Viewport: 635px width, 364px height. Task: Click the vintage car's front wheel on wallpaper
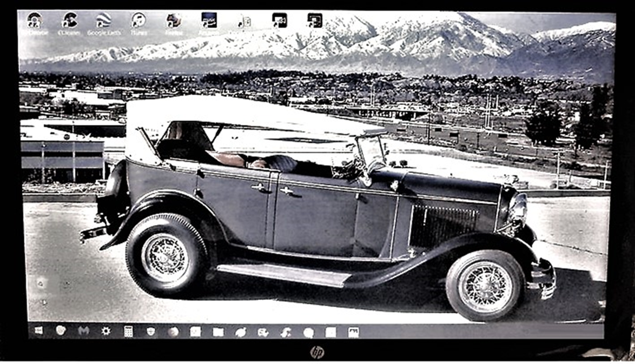tap(484, 285)
